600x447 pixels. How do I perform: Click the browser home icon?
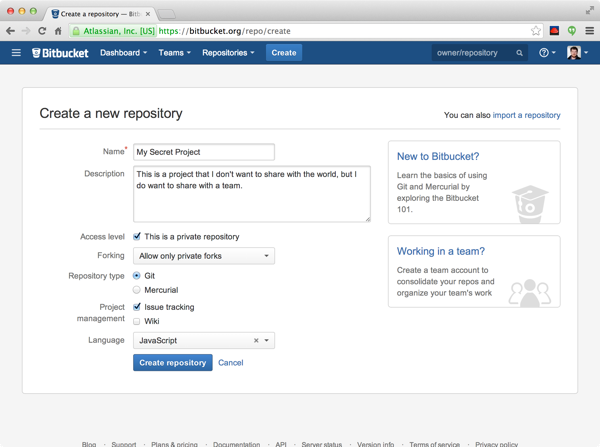(58, 31)
